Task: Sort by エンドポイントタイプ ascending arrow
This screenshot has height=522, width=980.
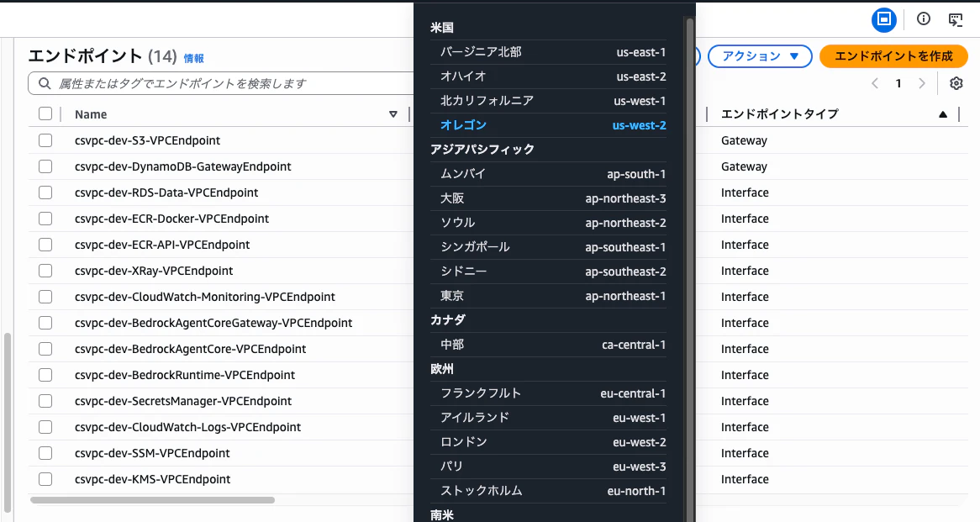Action: (x=942, y=114)
